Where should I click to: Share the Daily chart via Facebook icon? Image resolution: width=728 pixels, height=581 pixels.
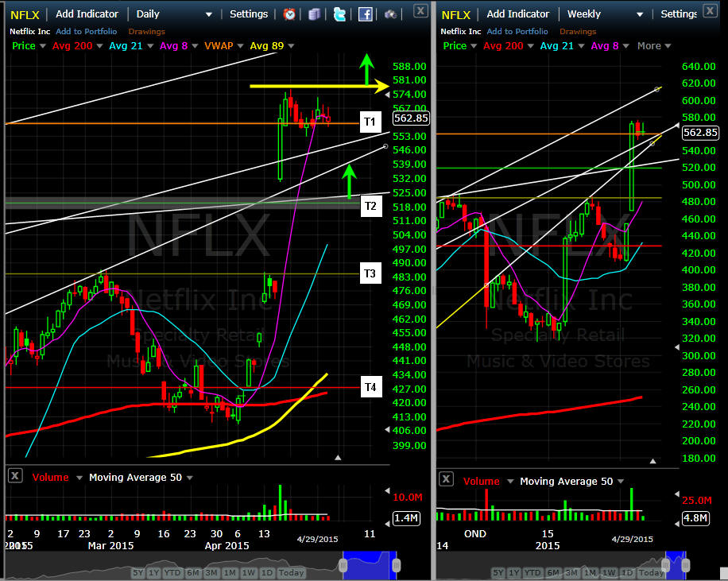click(365, 14)
